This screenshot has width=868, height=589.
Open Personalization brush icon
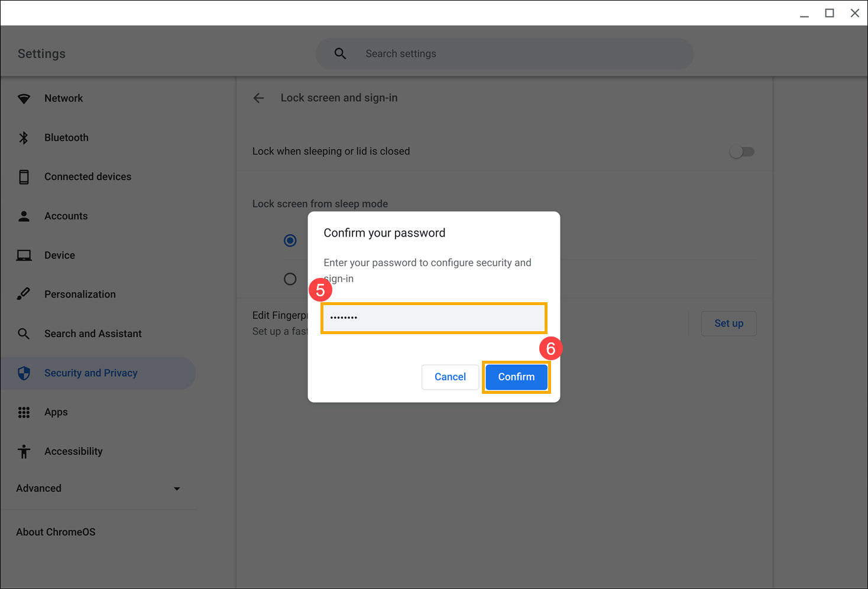pos(24,294)
